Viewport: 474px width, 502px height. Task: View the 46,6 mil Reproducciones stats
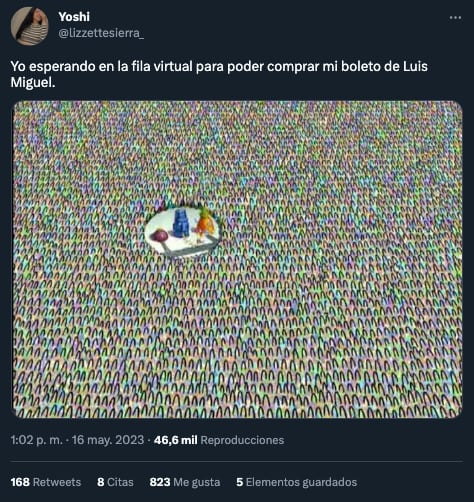tap(219, 440)
